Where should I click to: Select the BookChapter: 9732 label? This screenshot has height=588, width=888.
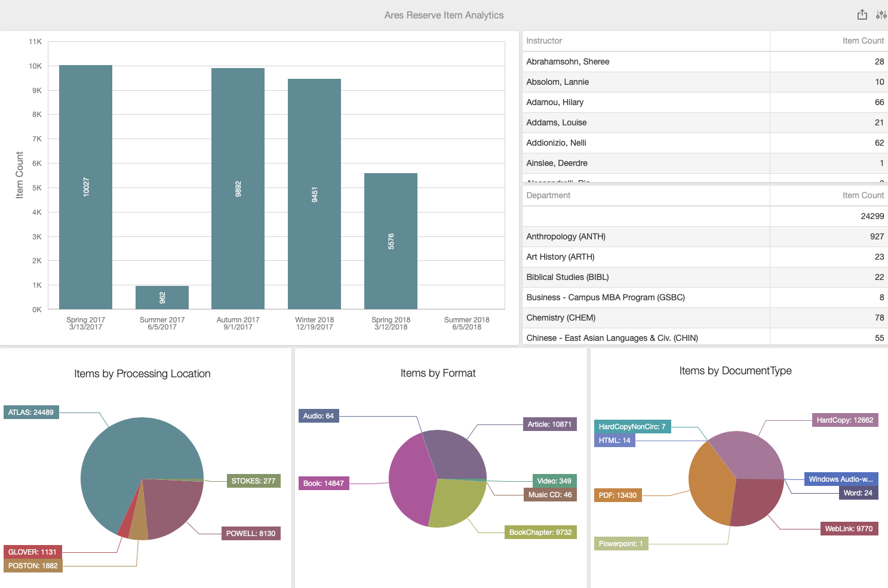tap(540, 532)
